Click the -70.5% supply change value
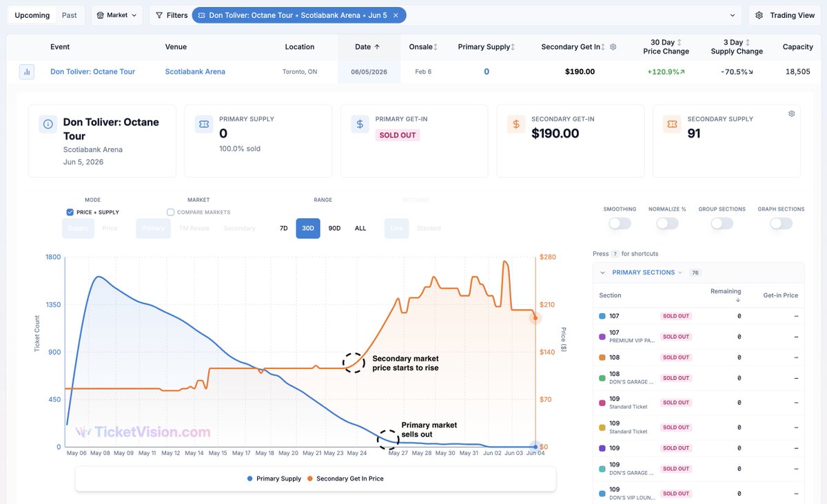Viewport: 827px width, 504px height. [737, 72]
